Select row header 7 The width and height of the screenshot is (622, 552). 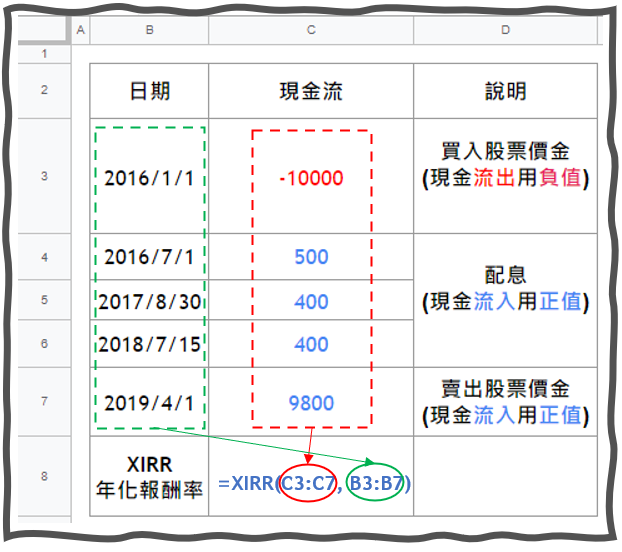pyautogui.click(x=44, y=401)
